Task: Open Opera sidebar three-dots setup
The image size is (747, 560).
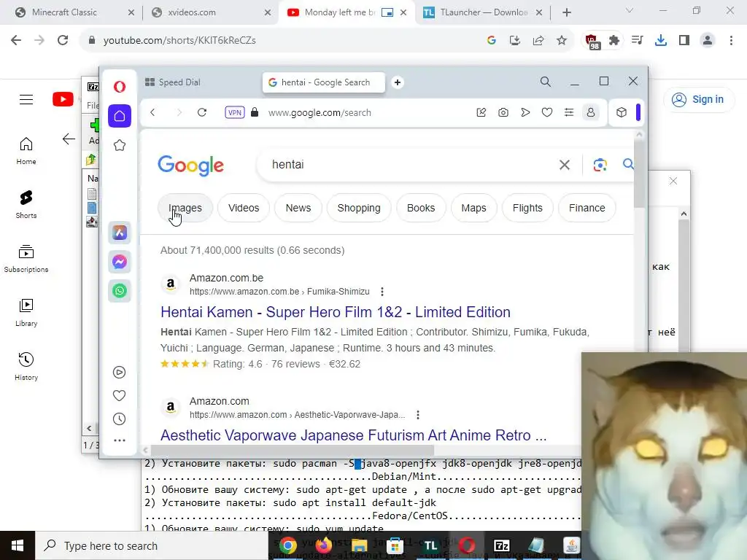Action: click(x=120, y=440)
